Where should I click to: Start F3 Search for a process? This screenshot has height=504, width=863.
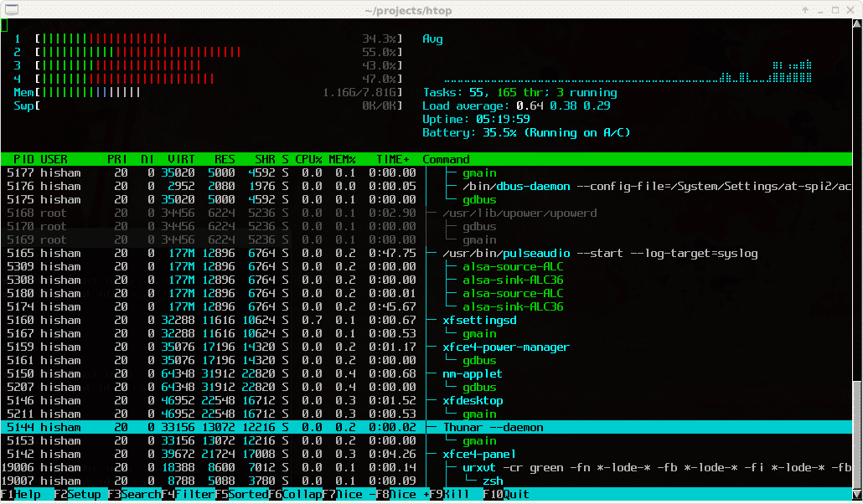[137, 494]
